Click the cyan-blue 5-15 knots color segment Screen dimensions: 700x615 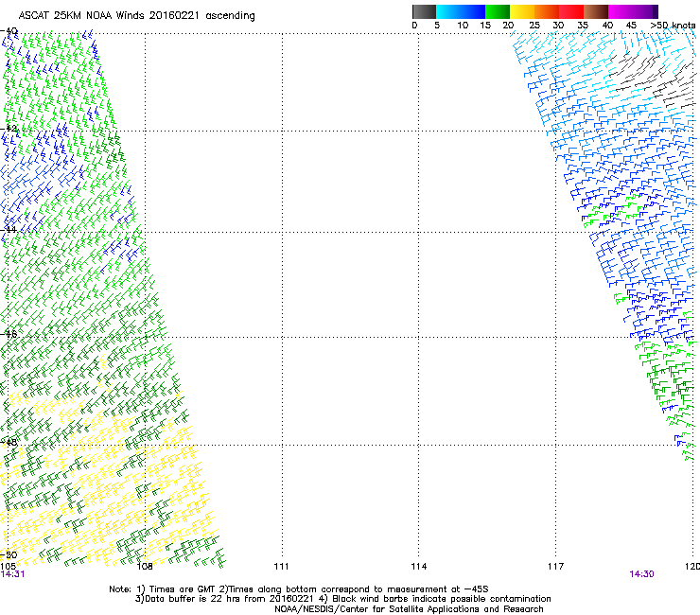[x=461, y=11]
